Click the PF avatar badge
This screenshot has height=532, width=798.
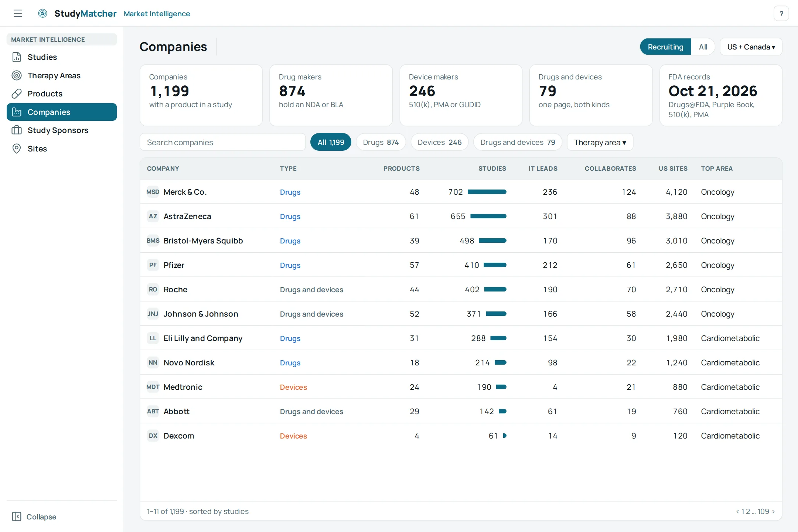coord(153,265)
